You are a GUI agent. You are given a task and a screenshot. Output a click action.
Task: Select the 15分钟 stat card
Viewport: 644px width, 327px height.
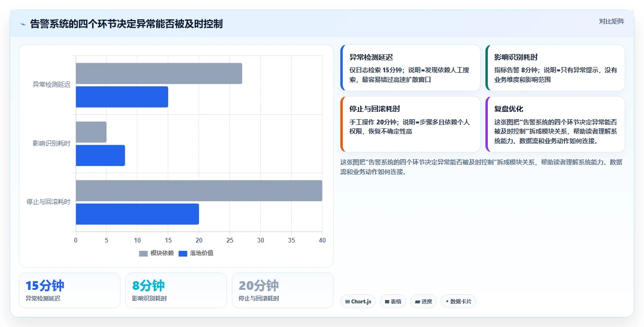69,290
